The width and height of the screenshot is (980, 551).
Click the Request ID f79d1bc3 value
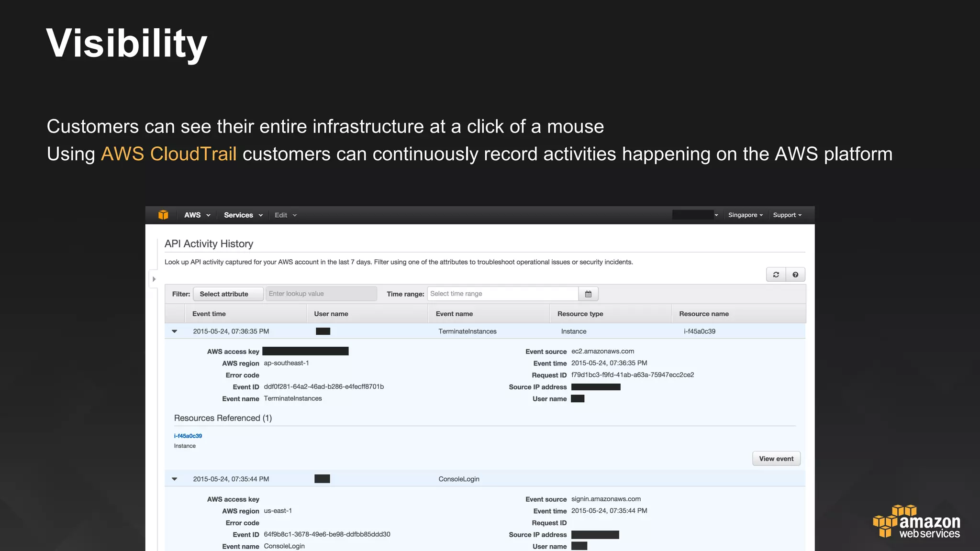click(x=633, y=375)
